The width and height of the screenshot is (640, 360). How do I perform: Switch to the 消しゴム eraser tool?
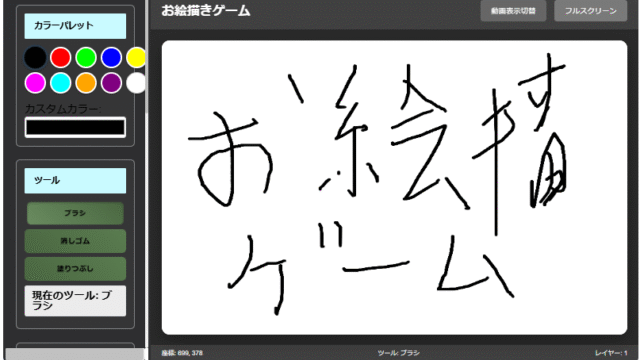pos(75,241)
